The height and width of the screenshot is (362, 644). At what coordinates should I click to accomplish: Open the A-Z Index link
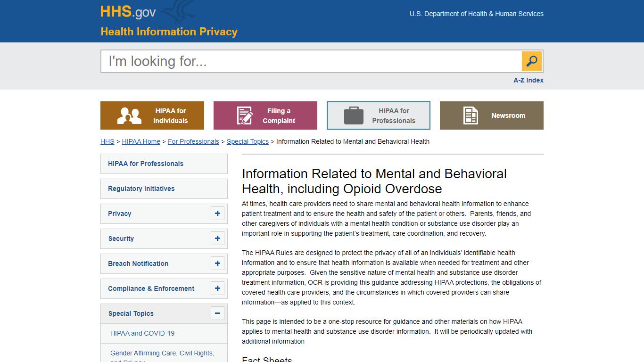[x=528, y=80]
